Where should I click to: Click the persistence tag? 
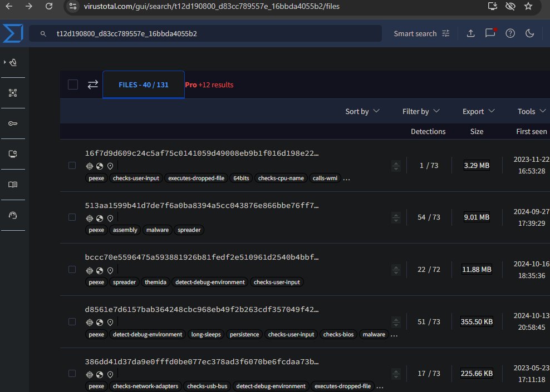click(x=244, y=334)
